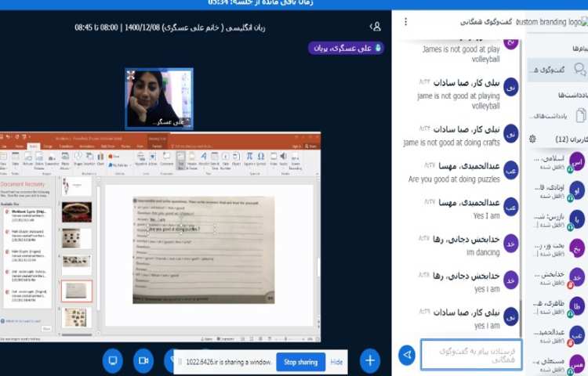
Task: Select user طاهری in the users list
Action: click(557, 307)
